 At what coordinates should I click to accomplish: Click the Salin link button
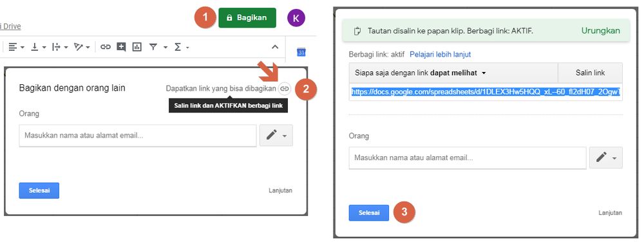pos(590,73)
